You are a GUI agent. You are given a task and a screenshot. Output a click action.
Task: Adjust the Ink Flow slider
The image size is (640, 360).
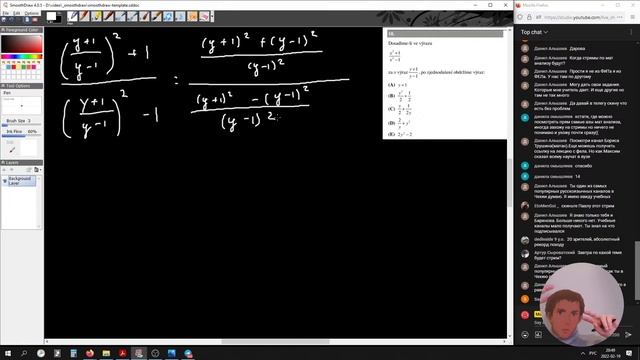(x=22, y=136)
